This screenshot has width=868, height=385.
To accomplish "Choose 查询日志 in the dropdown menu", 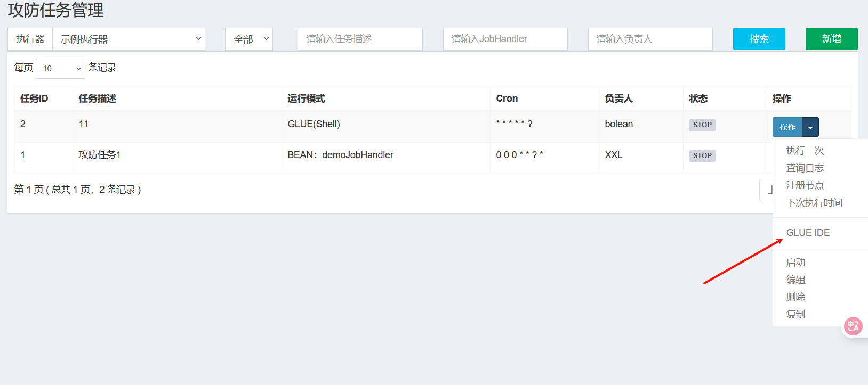I will [x=805, y=168].
